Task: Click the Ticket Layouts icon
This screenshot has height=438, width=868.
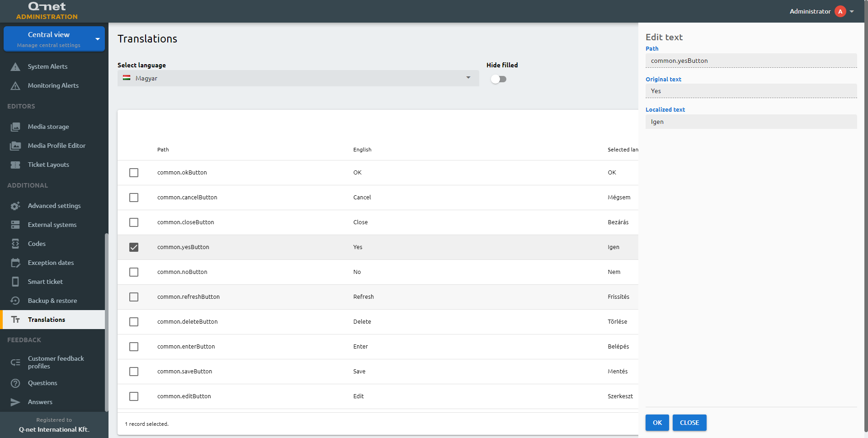Action: [x=15, y=165]
